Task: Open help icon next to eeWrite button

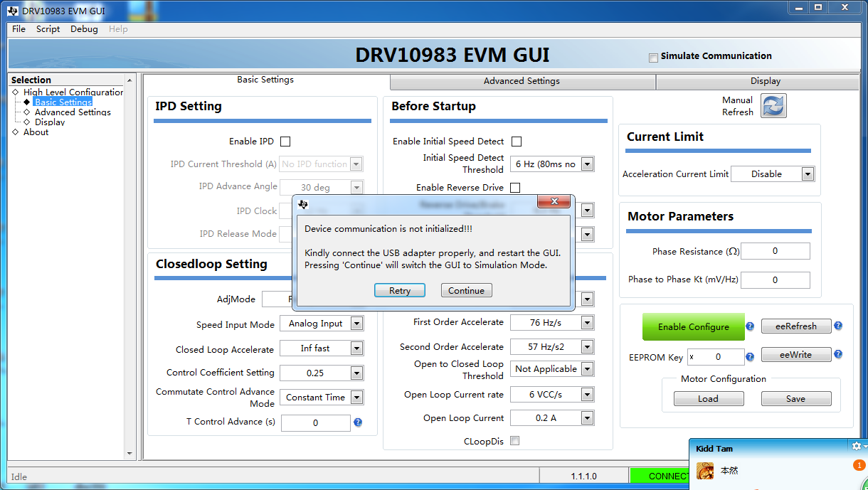Action: click(838, 354)
